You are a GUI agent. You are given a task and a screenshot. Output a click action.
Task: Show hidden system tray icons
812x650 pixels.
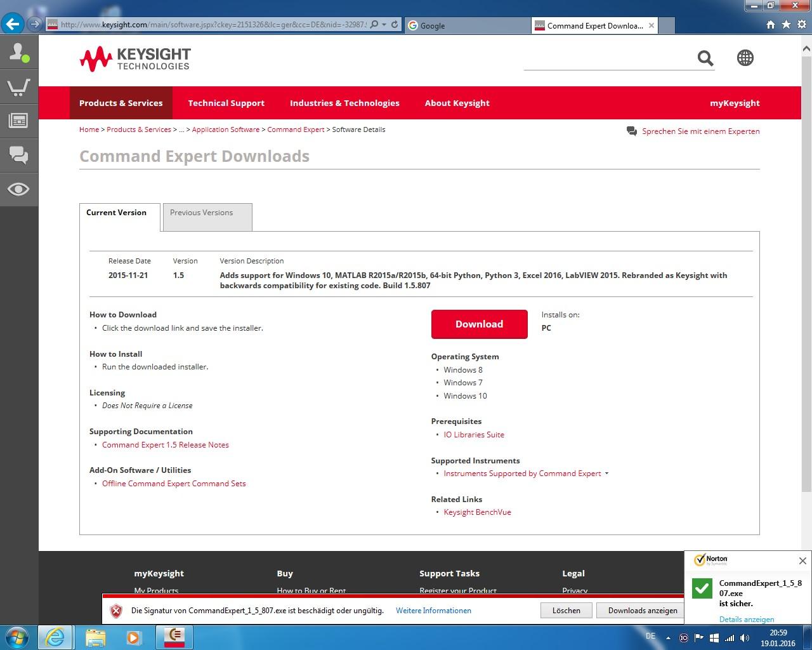point(668,637)
